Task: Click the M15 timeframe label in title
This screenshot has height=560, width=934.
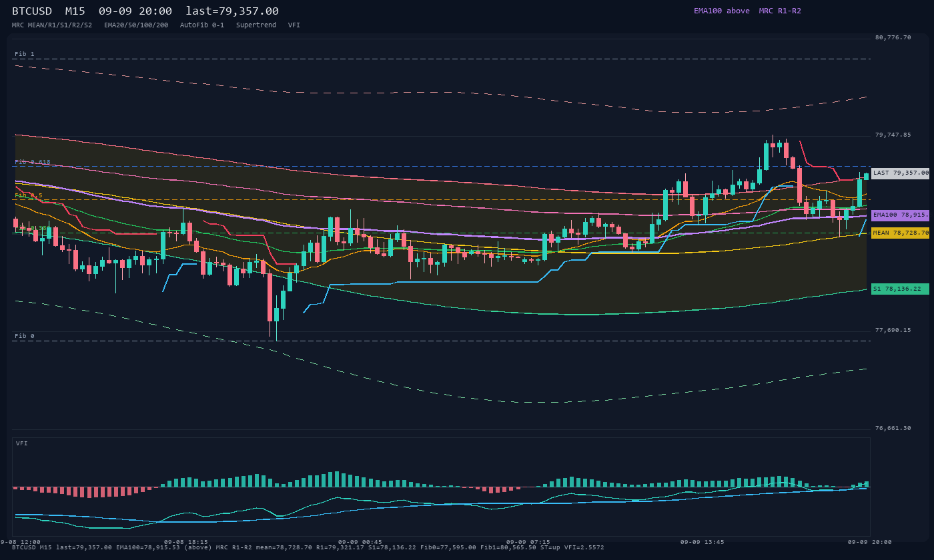Action: (x=75, y=11)
